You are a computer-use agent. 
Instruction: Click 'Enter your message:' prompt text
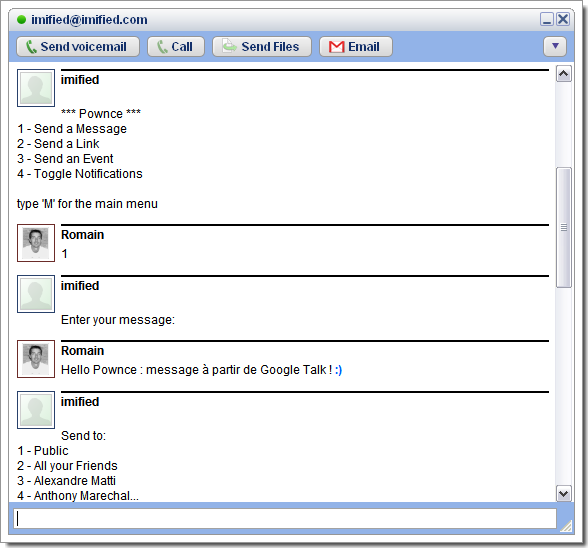[118, 320]
